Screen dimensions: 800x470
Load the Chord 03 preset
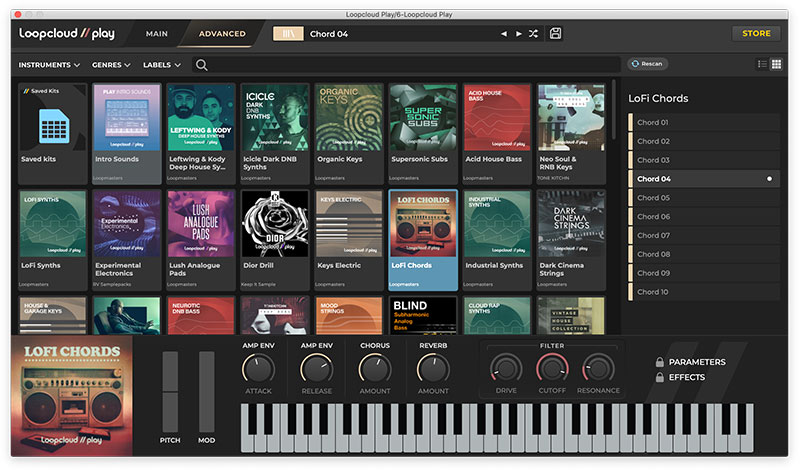point(704,160)
